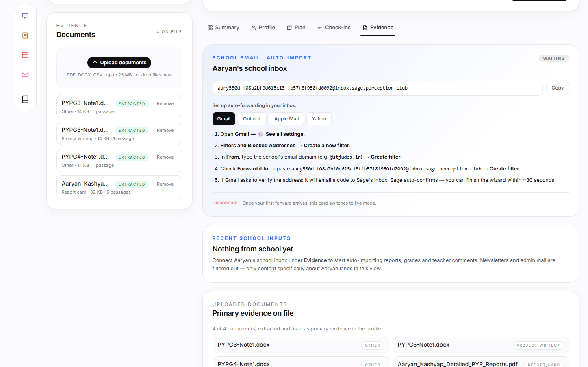
Task: Open the notes document icon in sidebar
Action: pos(25,35)
